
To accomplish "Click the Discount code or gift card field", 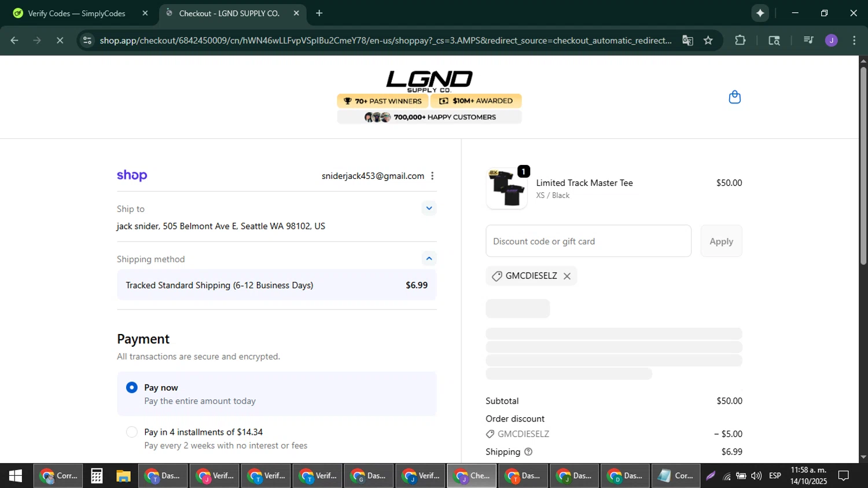I will 589,241.
